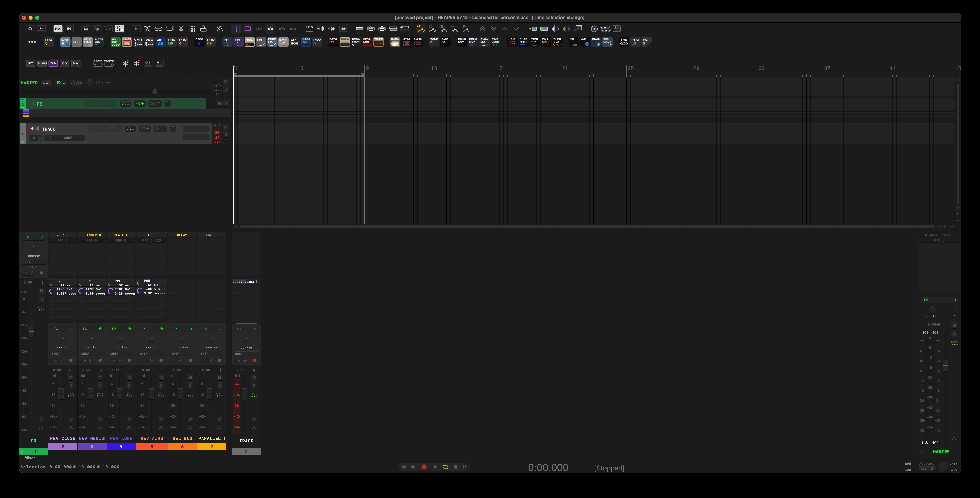Open input dropdown on REV AIRS channel
Image resolution: width=980 pixels, height=498 pixels.
point(146,360)
